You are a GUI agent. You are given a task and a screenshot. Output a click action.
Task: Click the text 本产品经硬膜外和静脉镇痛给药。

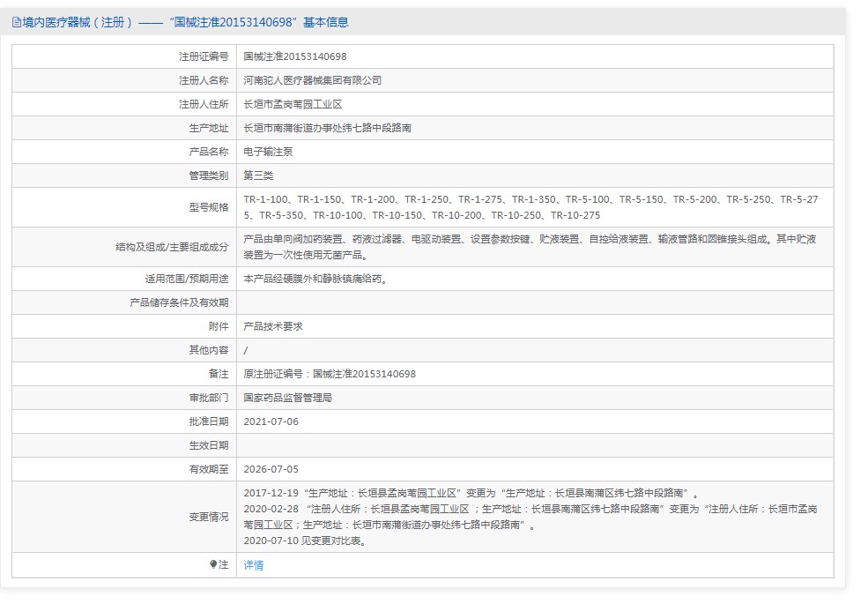(316, 279)
